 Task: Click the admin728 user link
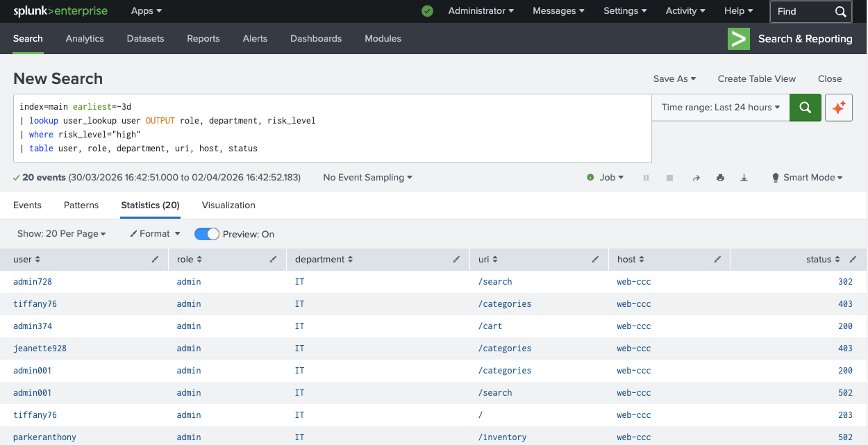pos(33,282)
